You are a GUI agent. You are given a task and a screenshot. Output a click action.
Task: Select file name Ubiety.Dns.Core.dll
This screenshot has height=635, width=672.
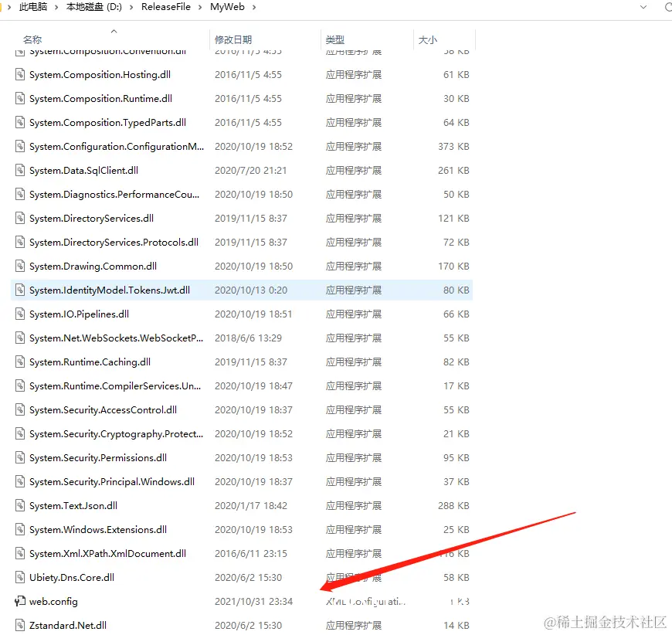(x=72, y=578)
